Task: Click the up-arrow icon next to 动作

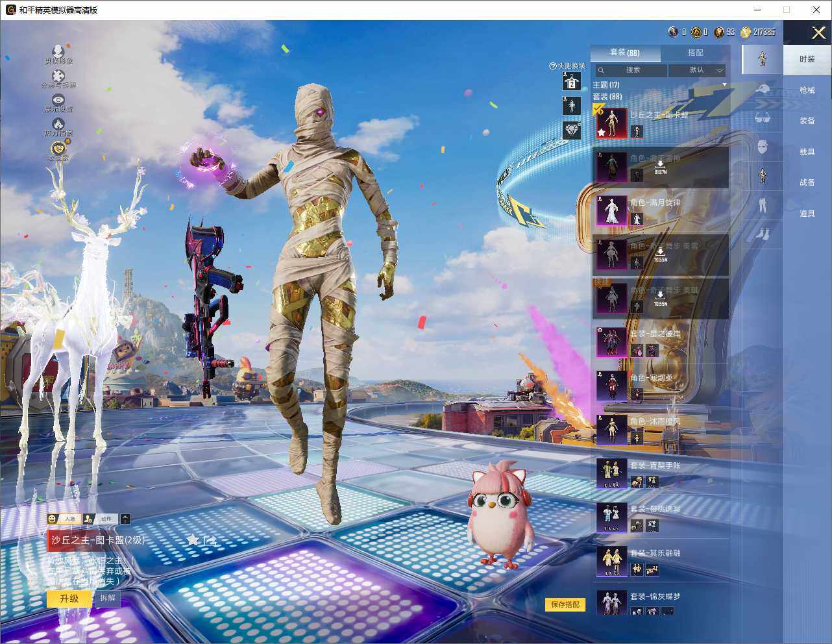Action: coord(125,519)
